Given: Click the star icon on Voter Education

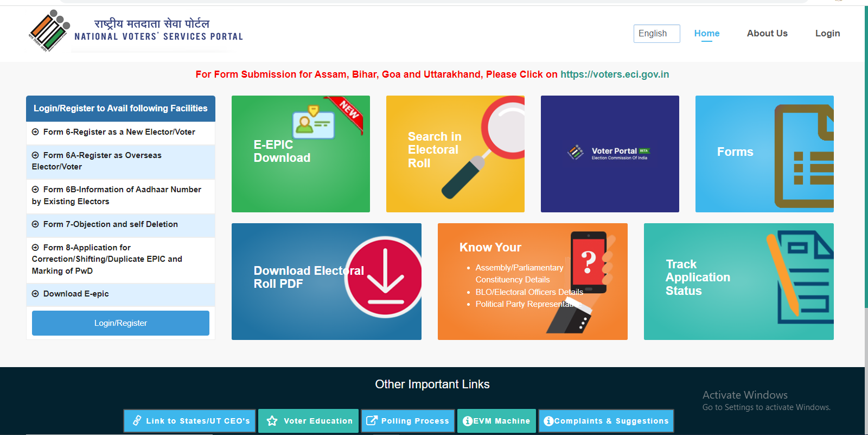Looking at the screenshot, I should point(272,421).
